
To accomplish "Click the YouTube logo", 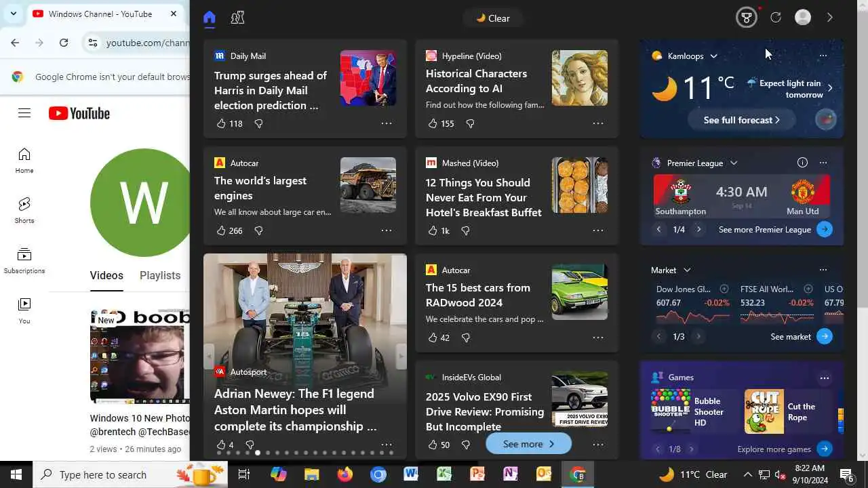I will click(x=79, y=113).
